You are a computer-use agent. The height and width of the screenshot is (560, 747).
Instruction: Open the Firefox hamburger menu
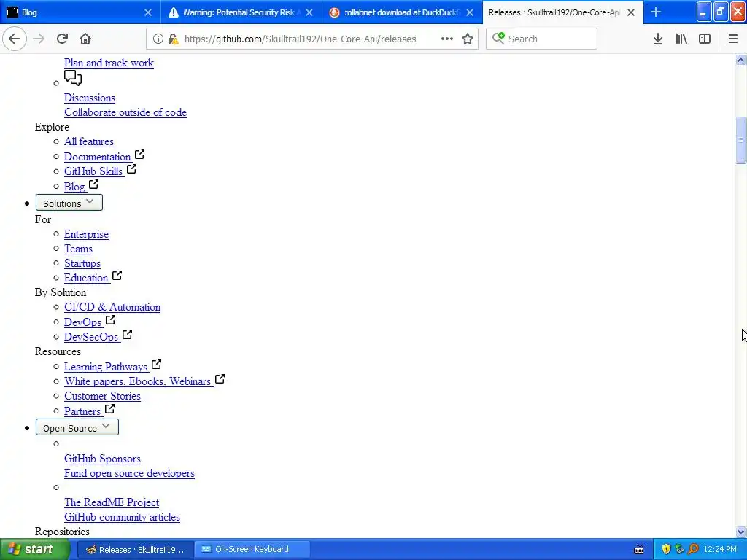pos(732,39)
